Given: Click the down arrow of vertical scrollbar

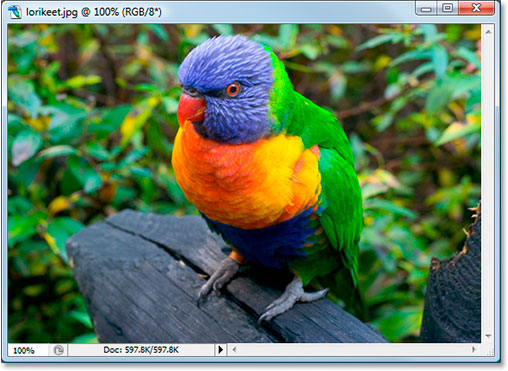Looking at the screenshot, I should tap(488, 336).
